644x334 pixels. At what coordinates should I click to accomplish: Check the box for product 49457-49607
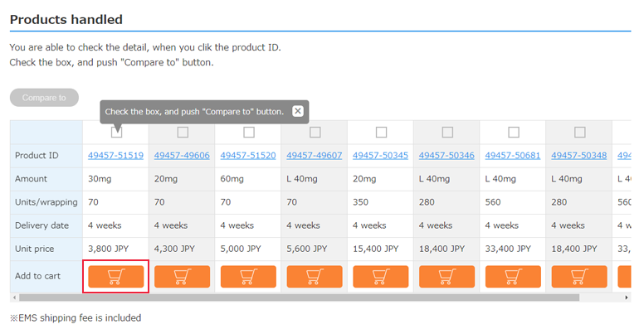(315, 132)
